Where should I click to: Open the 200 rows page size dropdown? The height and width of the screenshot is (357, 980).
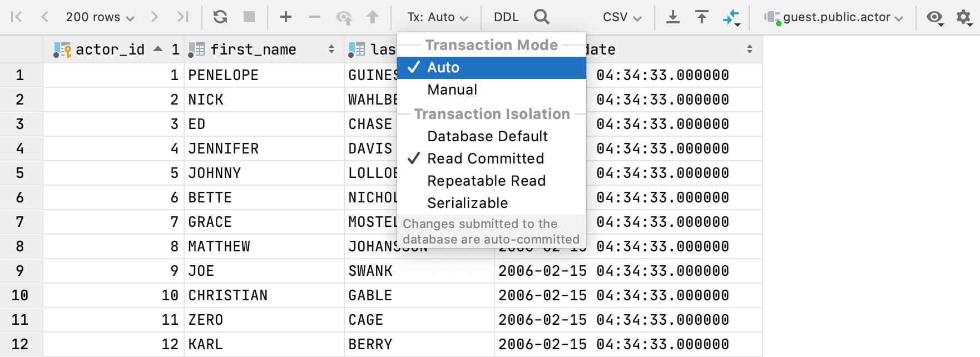coord(100,17)
